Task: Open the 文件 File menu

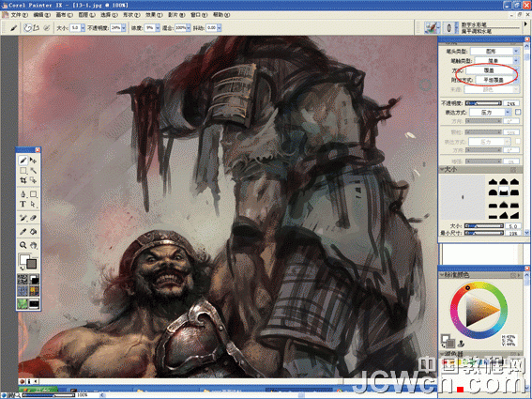Action: point(19,15)
